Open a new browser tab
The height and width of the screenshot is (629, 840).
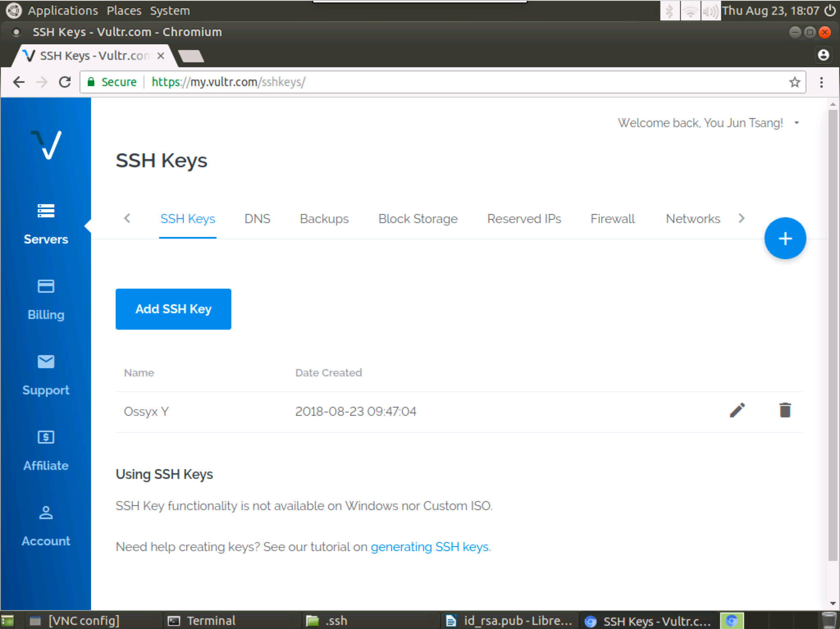pyautogui.click(x=191, y=56)
